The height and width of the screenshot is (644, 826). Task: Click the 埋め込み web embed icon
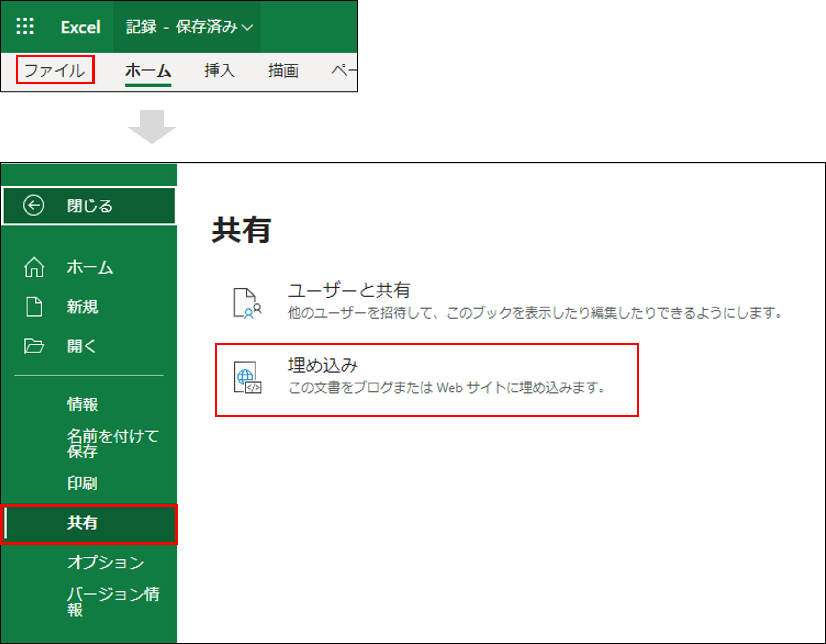(x=247, y=378)
